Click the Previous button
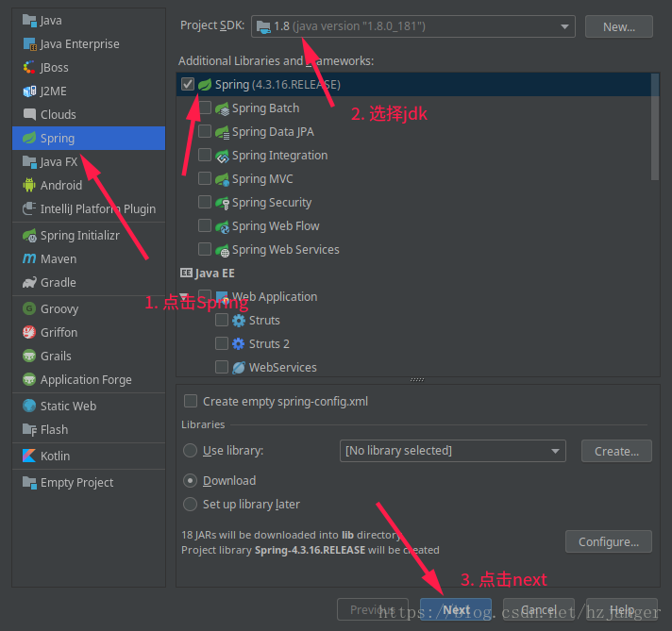Screen dimensions: 672x631 pos(373,609)
